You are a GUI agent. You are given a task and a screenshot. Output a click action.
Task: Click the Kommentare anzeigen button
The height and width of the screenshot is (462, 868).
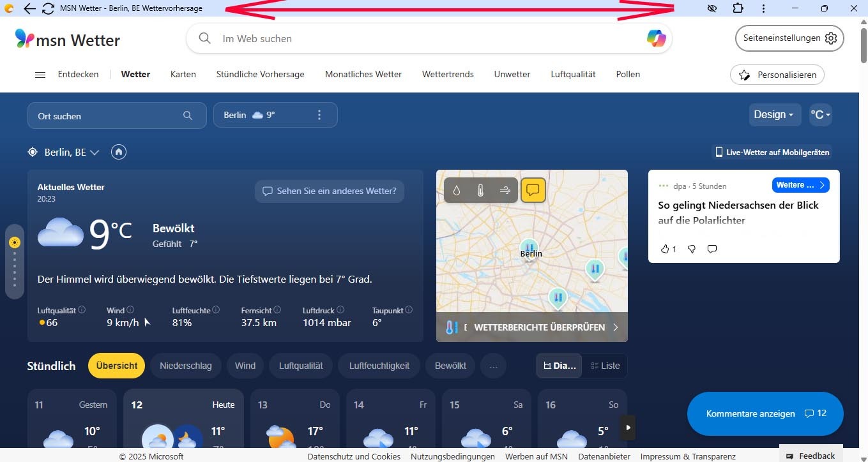(765, 414)
